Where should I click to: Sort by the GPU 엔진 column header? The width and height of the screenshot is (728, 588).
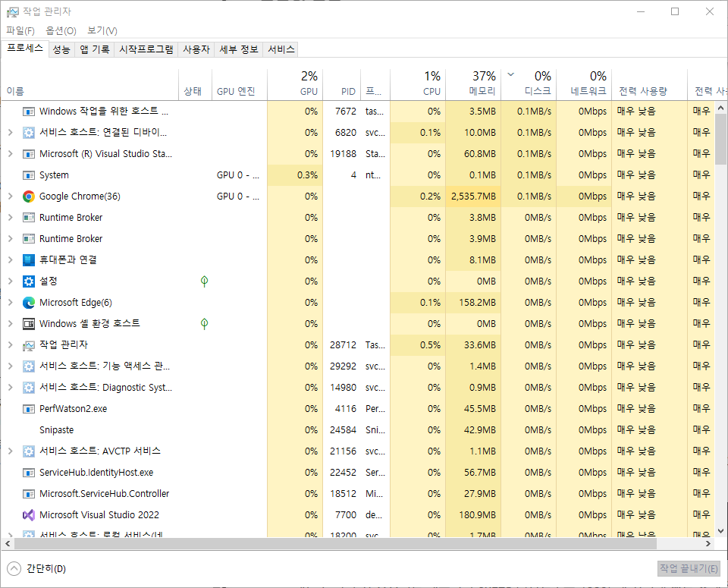pos(240,84)
